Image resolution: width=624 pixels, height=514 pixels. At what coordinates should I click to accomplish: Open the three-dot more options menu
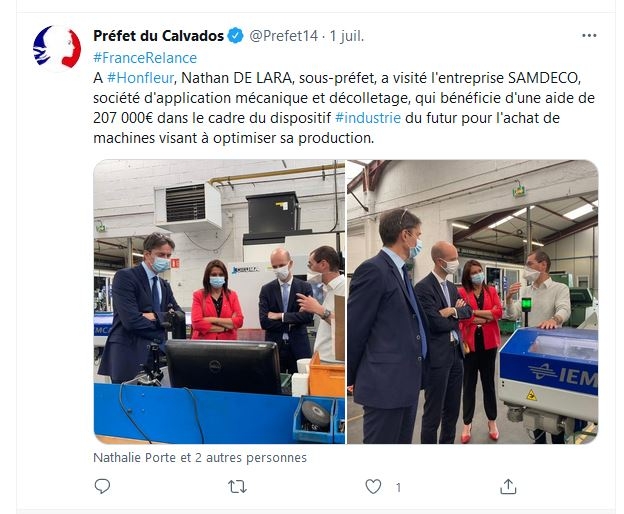[589, 35]
